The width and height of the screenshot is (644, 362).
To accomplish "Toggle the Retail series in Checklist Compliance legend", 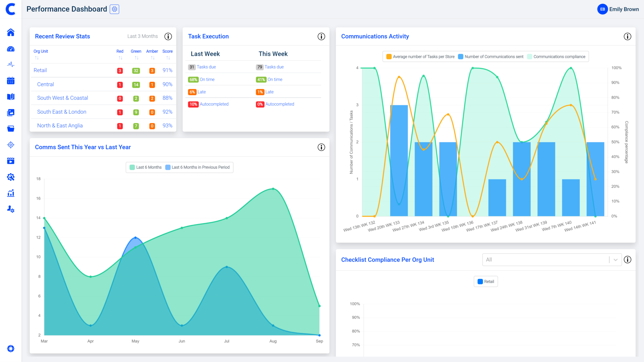I will coord(486,281).
